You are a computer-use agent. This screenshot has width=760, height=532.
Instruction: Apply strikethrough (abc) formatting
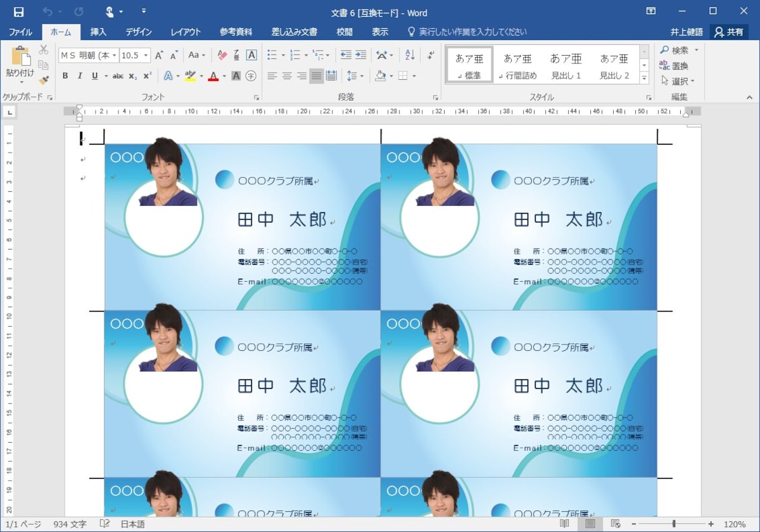pyautogui.click(x=118, y=76)
